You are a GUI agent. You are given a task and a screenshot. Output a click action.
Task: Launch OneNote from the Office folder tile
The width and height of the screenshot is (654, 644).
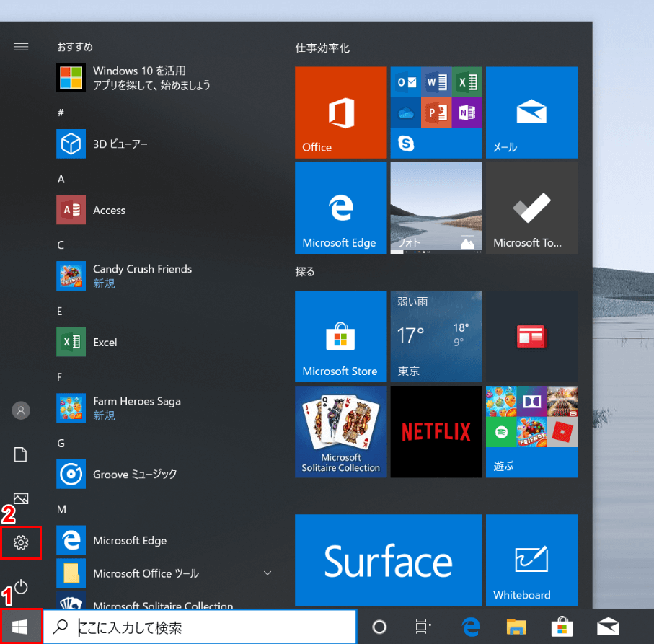point(467,113)
